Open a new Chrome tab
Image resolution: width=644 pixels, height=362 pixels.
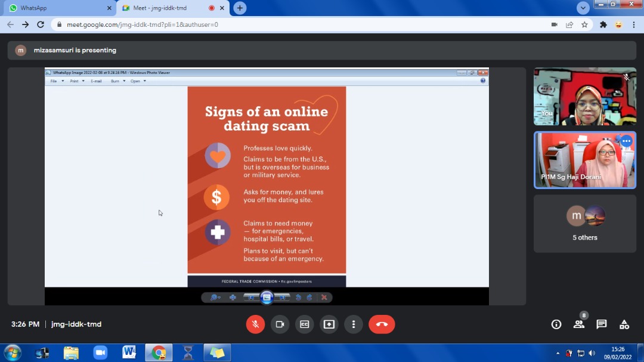pos(240,8)
